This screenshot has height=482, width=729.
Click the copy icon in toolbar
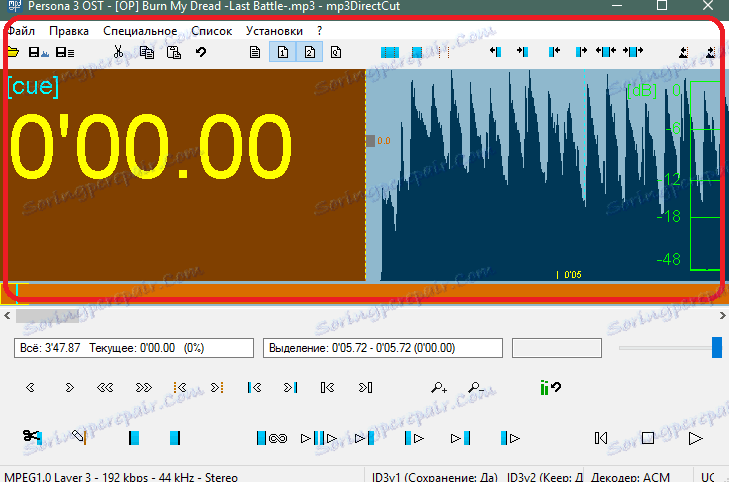(x=147, y=52)
